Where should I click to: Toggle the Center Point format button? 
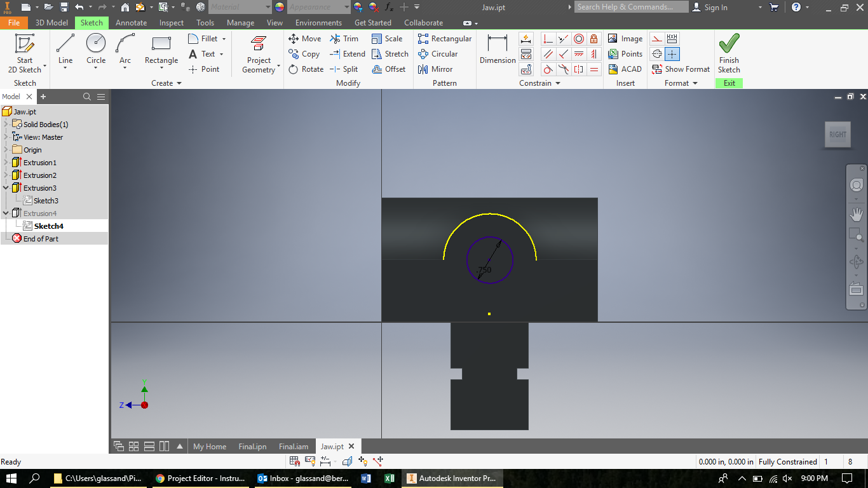(672, 54)
